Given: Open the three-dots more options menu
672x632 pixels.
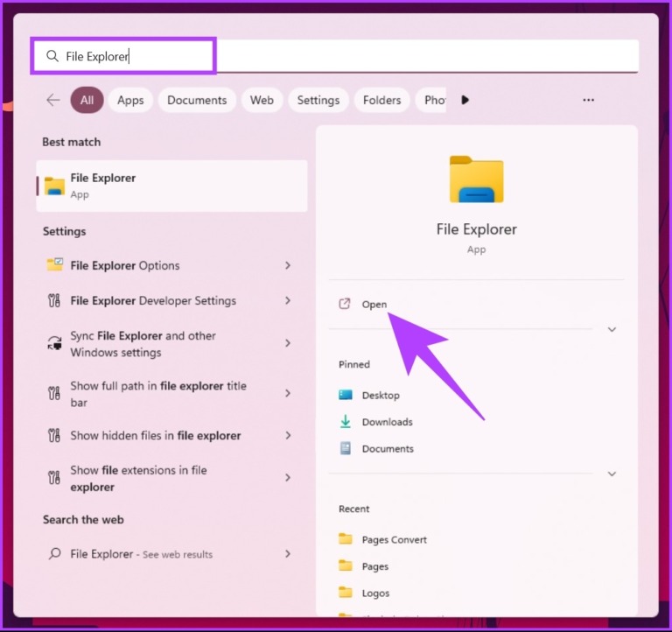Looking at the screenshot, I should point(588,100).
